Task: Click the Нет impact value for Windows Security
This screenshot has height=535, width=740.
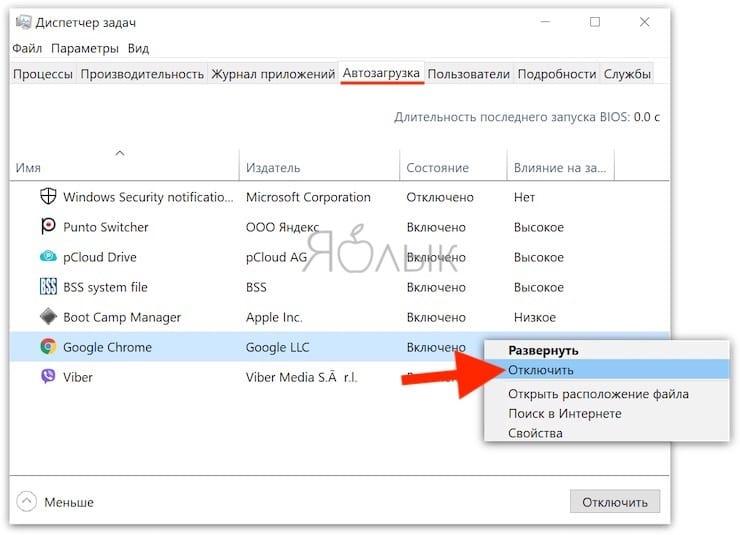Action: 524,197
